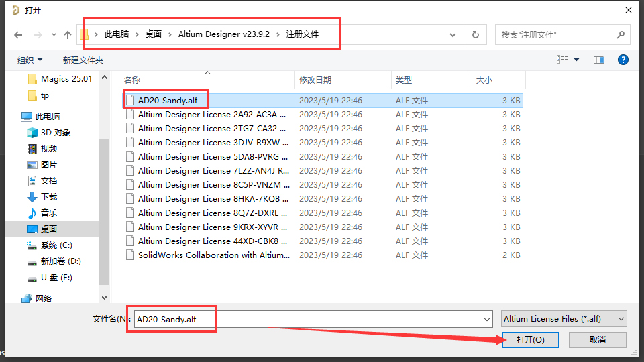Screen dimensions: 644x362
Task: Select 下载 in navigation tree
Action: [42, 197]
